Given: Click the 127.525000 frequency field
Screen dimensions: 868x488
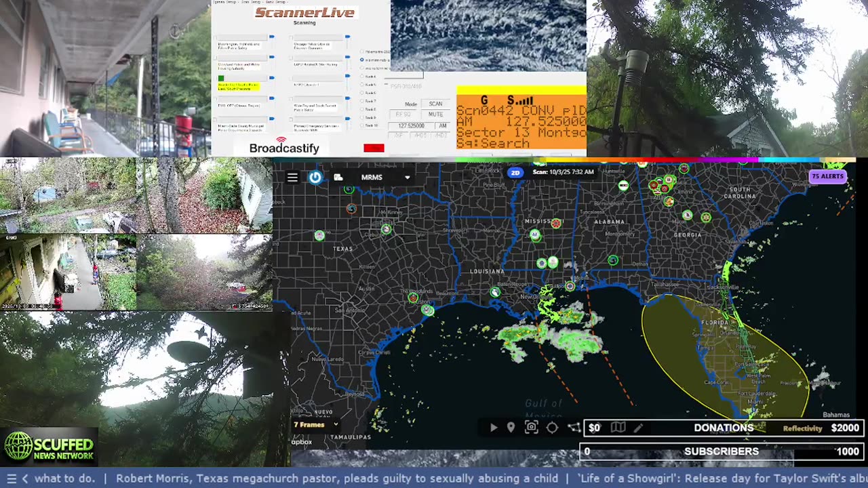Looking at the screenshot, I should click(x=412, y=125).
